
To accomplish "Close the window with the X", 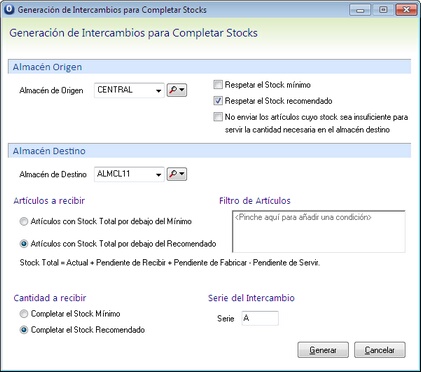I will [406, 10].
